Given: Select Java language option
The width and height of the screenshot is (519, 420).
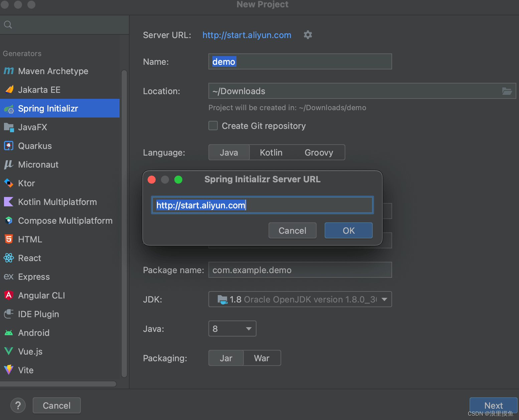Looking at the screenshot, I should point(229,152).
